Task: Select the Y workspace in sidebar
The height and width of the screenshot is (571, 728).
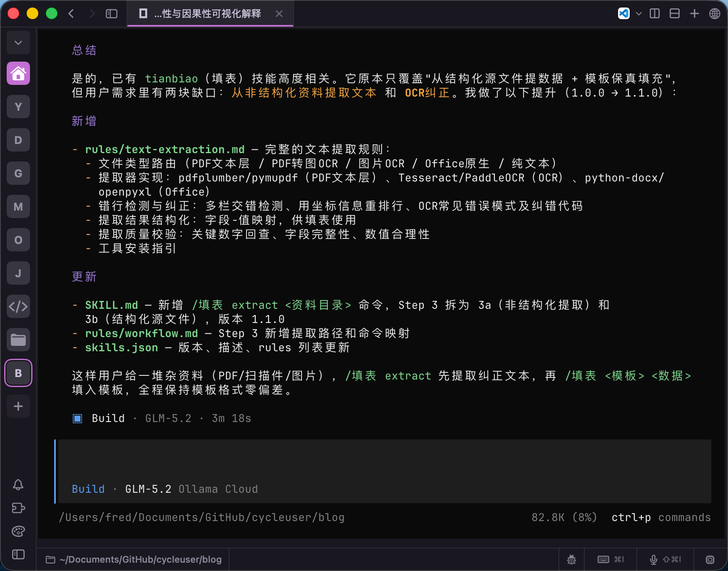Action: coord(18,107)
